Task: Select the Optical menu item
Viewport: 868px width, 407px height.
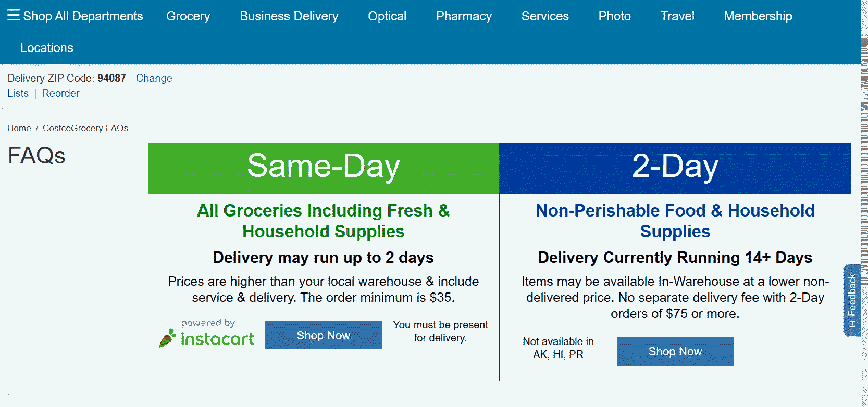Action: pyautogui.click(x=387, y=16)
